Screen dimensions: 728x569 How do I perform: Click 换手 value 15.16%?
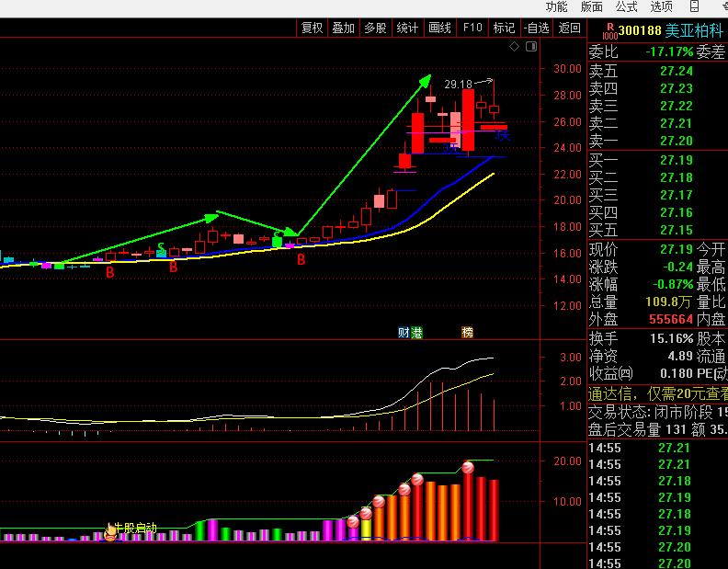[671, 338]
